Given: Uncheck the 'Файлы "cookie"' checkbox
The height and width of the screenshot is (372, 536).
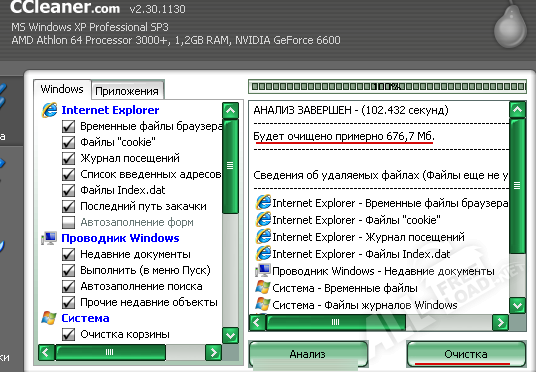Looking at the screenshot, I should click(68, 142).
